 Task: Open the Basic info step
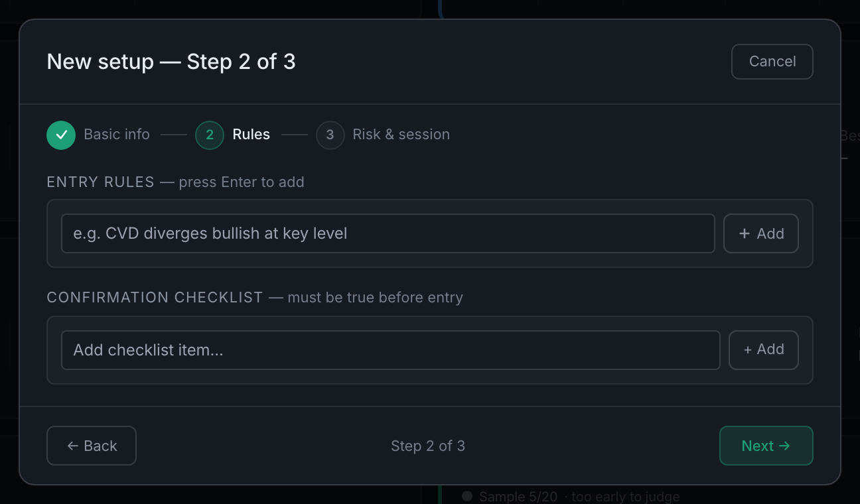[117, 135]
